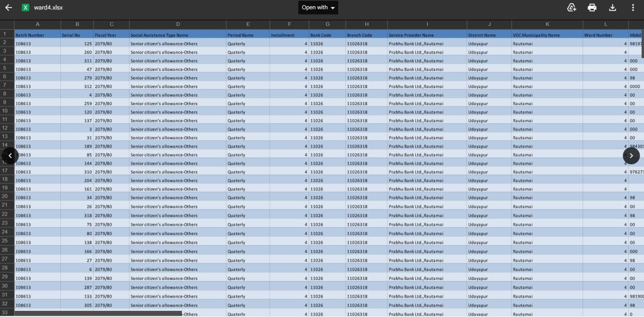Click the 'Ward Number' header cell
This screenshot has height=317, width=644.
coord(606,35)
